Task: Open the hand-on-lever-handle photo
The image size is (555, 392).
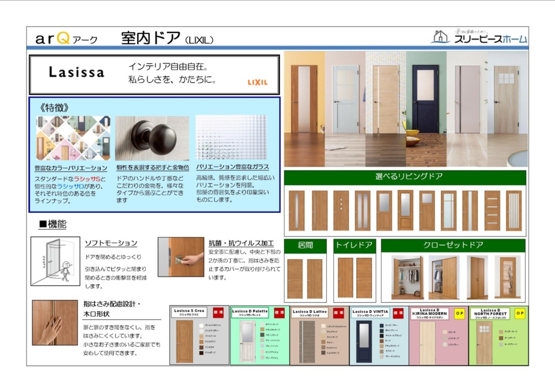Action: (x=181, y=257)
